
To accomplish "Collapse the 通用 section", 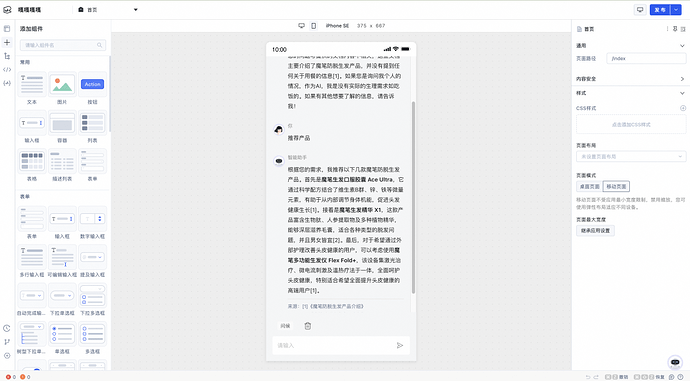I will (682, 45).
